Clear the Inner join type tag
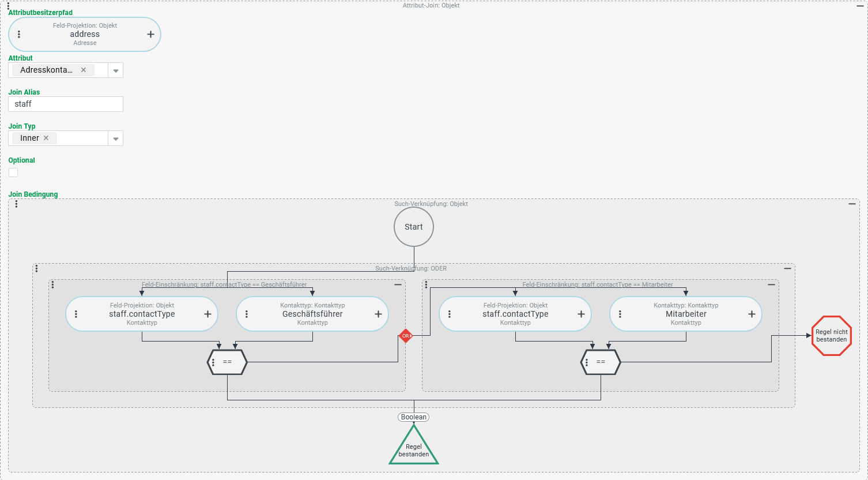This screenshot has width=868, height=480. [46, 138]
